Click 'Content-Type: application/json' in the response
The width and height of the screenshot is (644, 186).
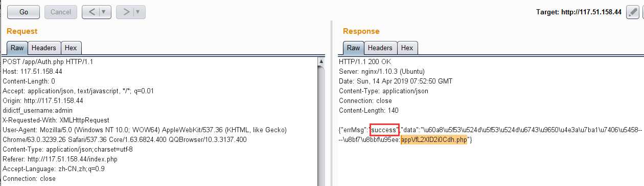pyautogui.click(x=384, y=91)
